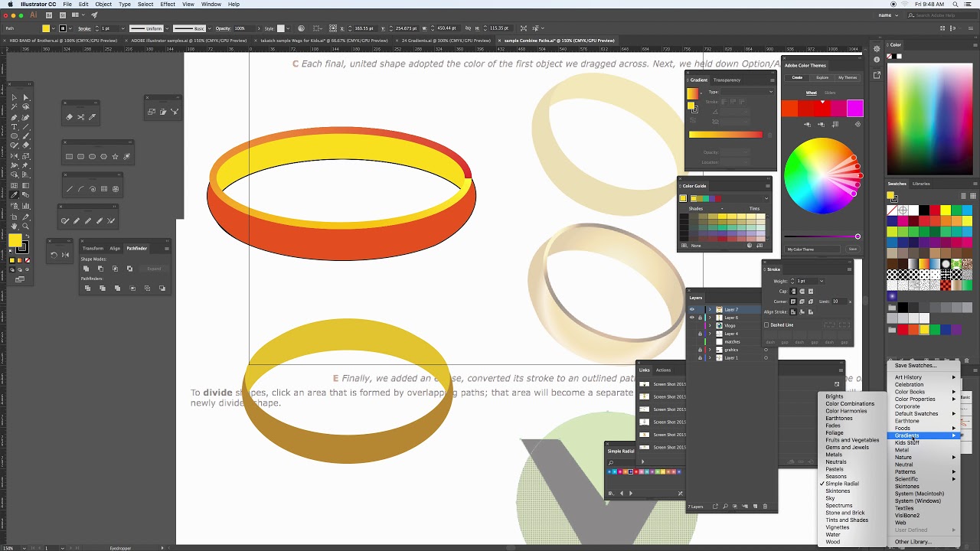Choose Save Swatches... menu entry
The image size is (980, 551).
[x=916, y=365]
